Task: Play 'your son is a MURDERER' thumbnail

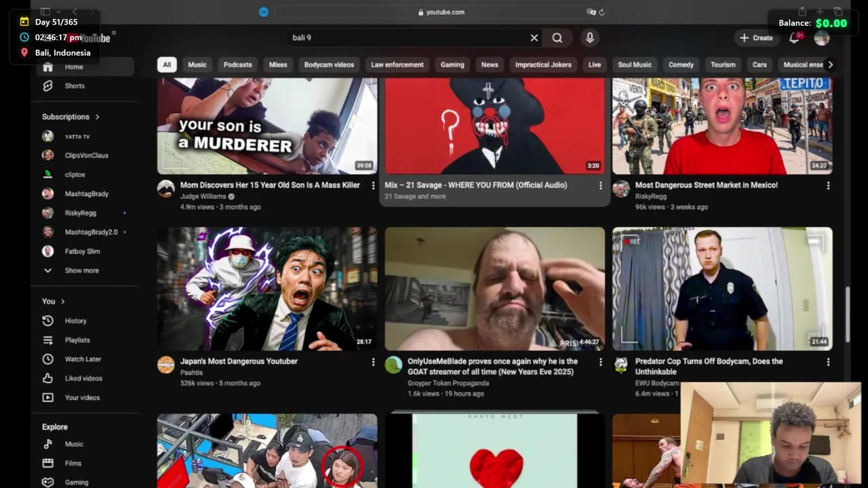Action: tap(267, 126)
